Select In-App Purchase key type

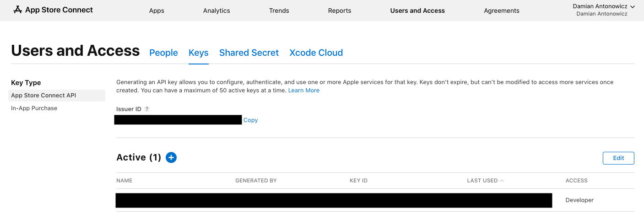click(34, 108)
